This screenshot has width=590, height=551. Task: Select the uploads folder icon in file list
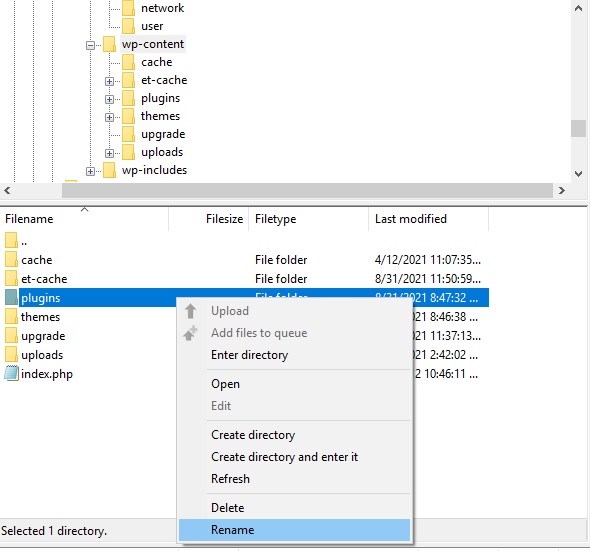pyautogui.click(x=11, y=355)
